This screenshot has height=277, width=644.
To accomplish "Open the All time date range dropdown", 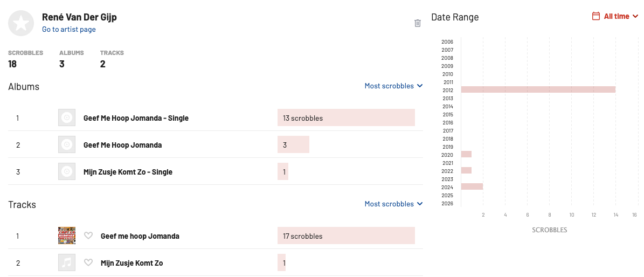I will click(x=615, y=16).
